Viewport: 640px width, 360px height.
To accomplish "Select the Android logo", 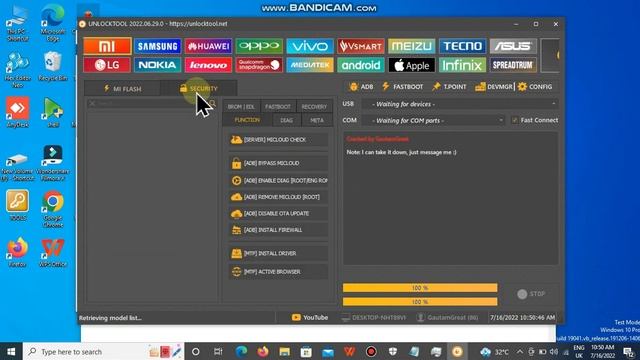I will (361, 65).
